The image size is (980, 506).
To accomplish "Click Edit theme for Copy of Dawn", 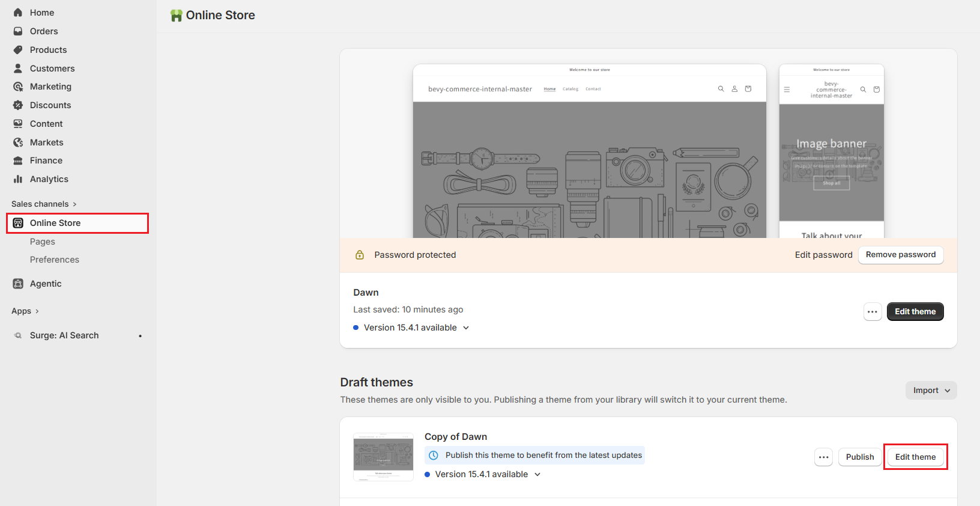I will click(915, 457).
